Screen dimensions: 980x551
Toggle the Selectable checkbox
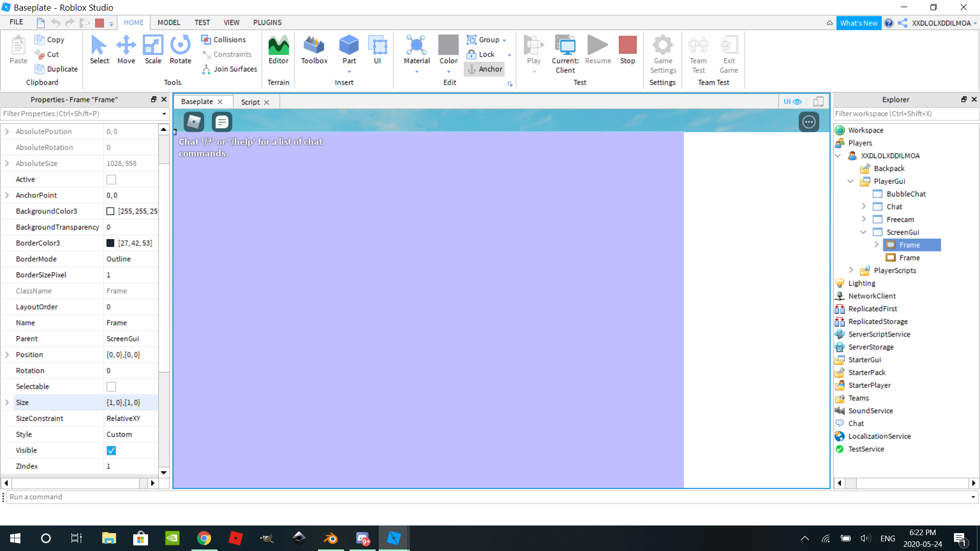click(x=111, y=387)
